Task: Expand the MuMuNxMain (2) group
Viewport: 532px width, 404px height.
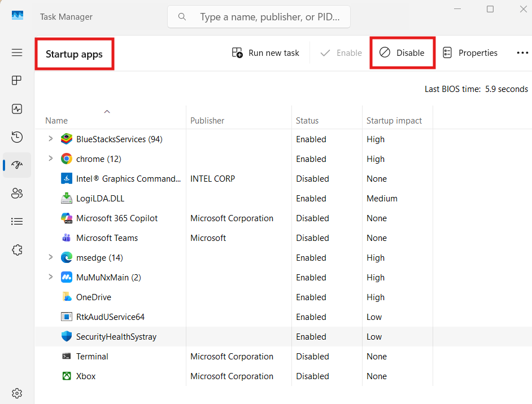Action: (51, 277)
